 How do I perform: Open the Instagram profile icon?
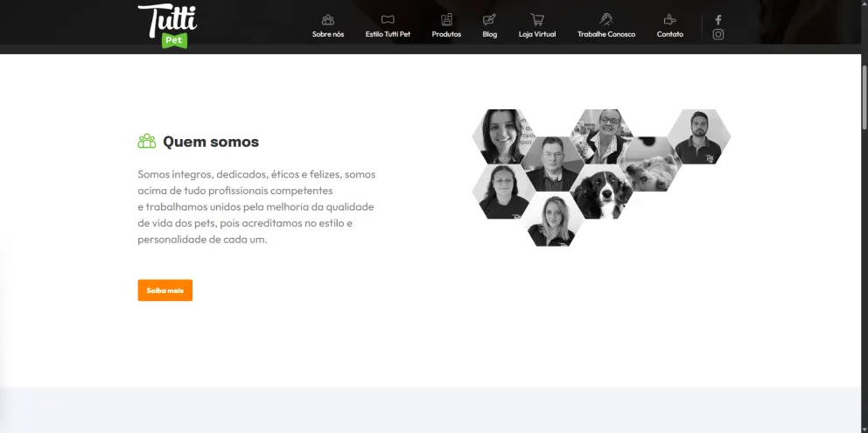(718, 34)
